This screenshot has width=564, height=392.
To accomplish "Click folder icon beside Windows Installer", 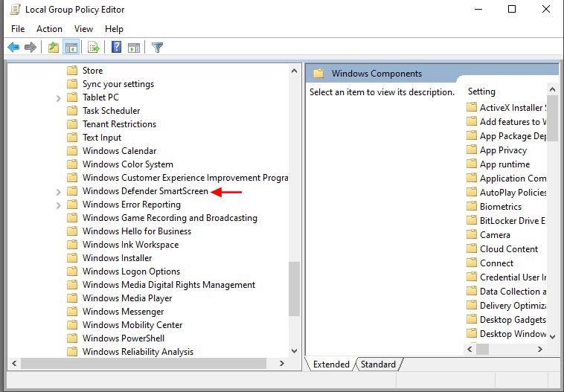I will click(x=72, y=258).
